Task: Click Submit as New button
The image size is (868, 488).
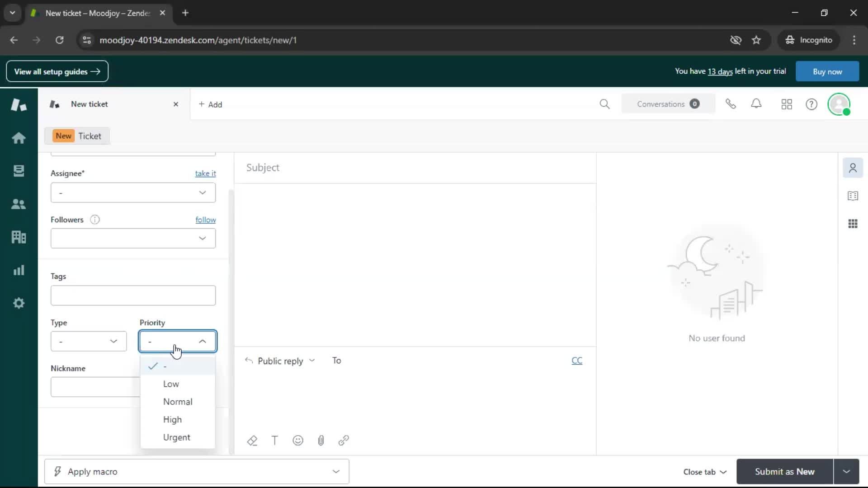Action: 784,472
